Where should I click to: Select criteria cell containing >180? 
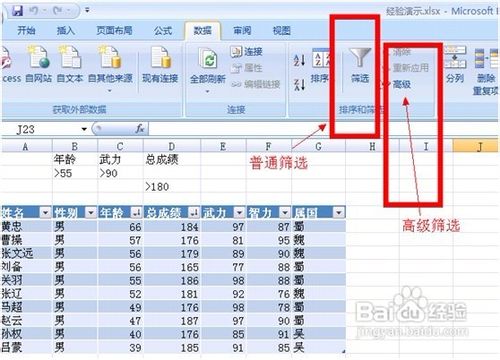[x=172, y=187]
